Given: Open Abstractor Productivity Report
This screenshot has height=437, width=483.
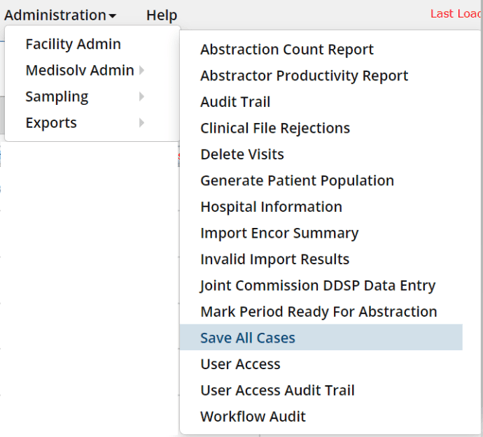Looking at the screenshot, I should (304, 76).
